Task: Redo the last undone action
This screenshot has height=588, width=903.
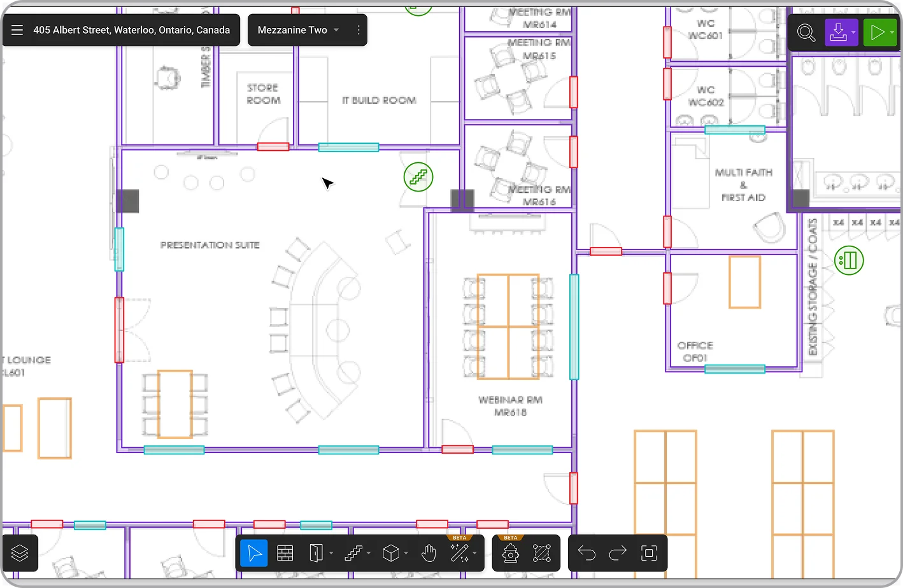Action: (618, 554)
